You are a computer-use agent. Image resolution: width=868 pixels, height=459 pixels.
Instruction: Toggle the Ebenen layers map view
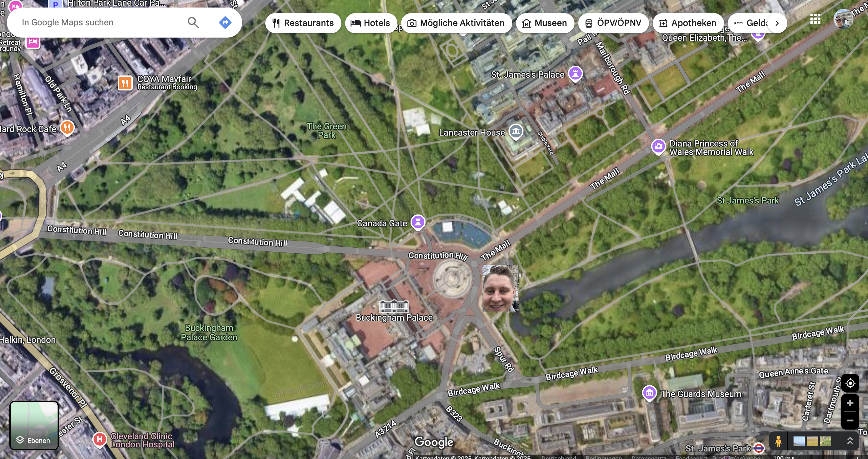point(34,425)
